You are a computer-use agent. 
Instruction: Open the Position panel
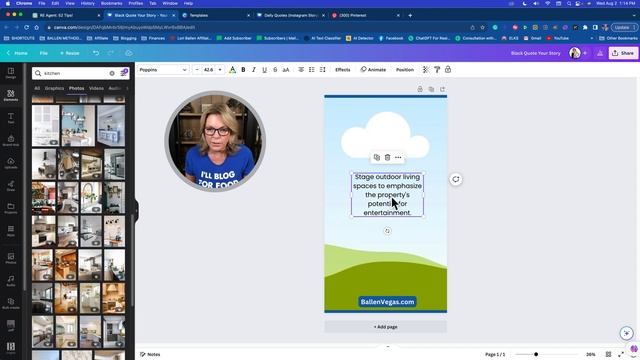405,70
